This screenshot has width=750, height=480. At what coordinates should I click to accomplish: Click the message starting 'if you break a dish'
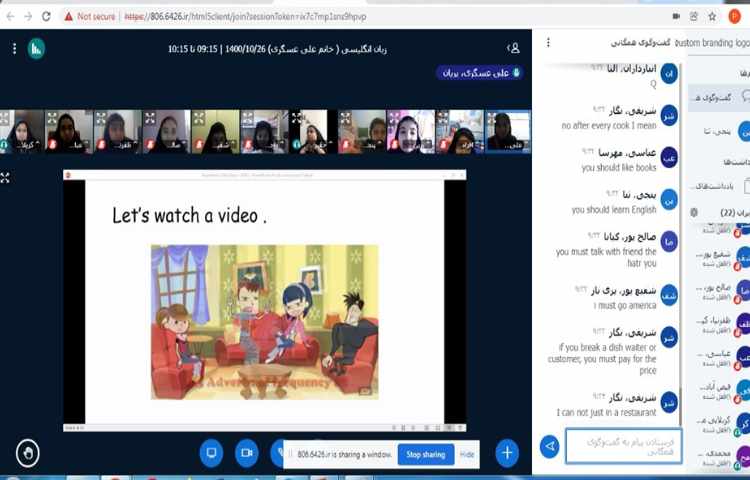[x=602, y=359]
